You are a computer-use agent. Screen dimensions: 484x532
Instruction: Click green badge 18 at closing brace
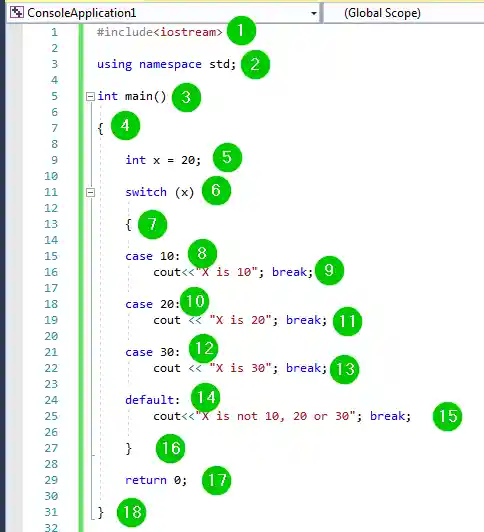pos(131,512)
